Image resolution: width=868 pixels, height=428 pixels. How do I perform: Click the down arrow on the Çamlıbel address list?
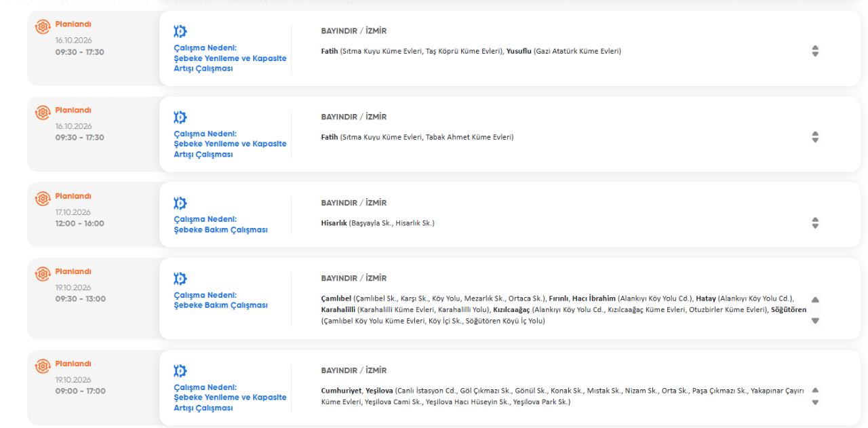coord(815,321)
